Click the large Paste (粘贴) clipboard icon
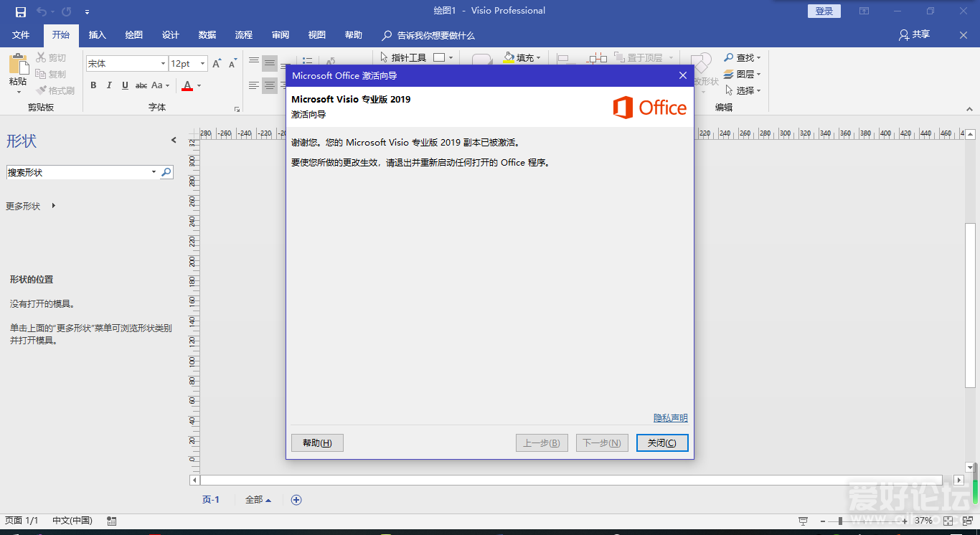980x535 pixels. [x=18, y=65]
